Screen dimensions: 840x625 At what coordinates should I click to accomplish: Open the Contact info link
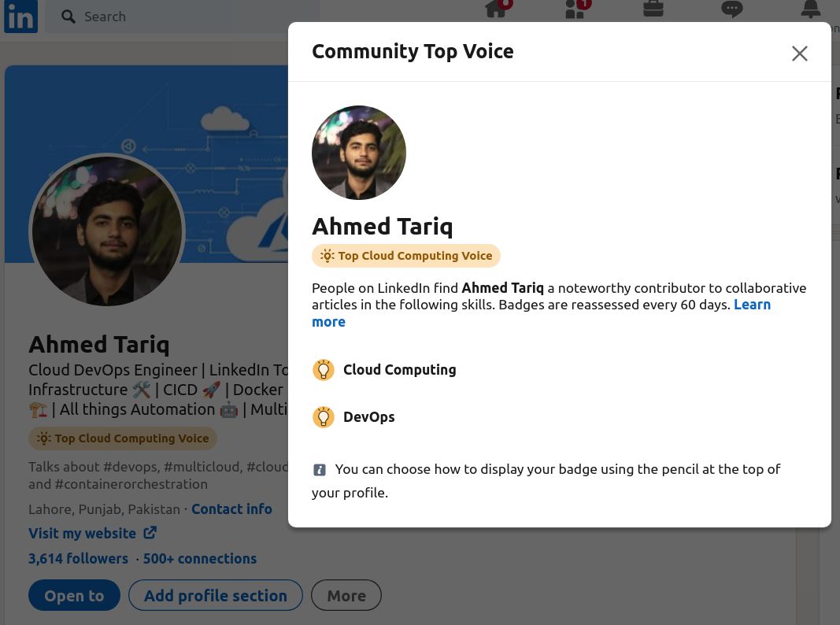[232, 509]
